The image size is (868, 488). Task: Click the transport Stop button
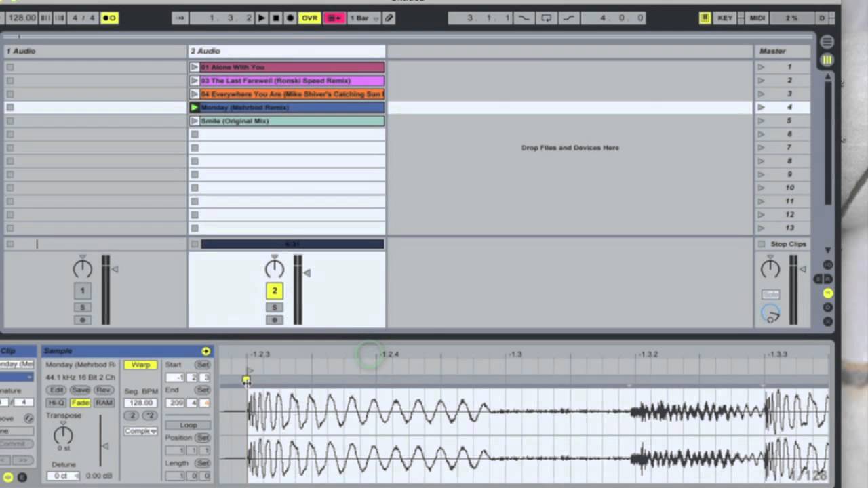click(x=276, y=18)
